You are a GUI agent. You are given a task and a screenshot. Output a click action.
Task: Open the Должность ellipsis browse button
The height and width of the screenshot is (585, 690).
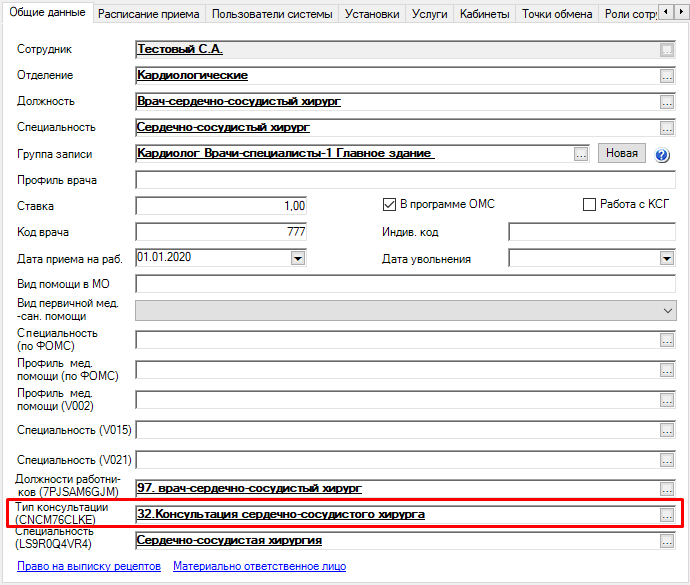point(667,102)
